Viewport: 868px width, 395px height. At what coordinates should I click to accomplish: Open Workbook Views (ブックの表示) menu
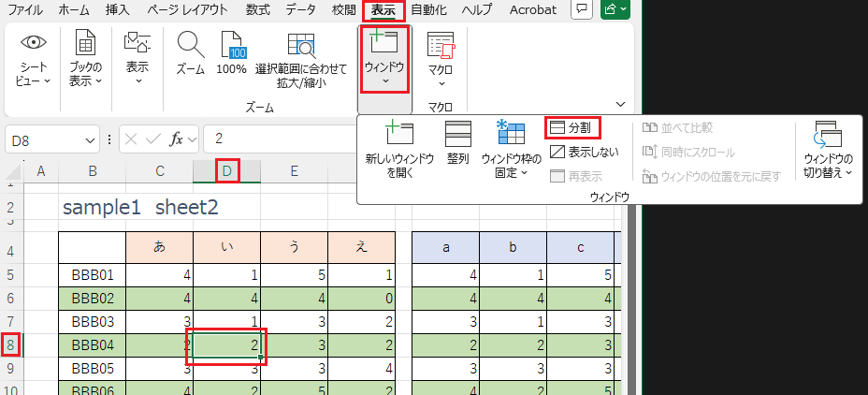(x=85, y=59)
